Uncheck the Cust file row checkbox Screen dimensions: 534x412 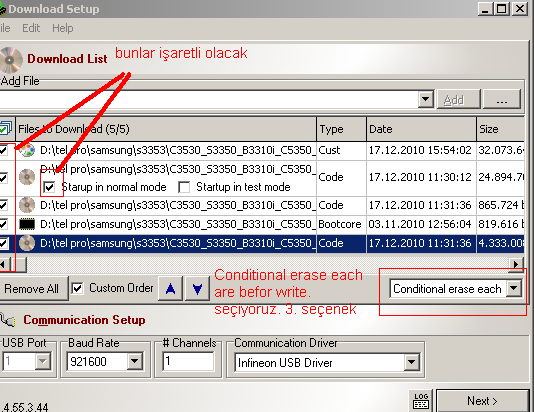coord(3,150)
